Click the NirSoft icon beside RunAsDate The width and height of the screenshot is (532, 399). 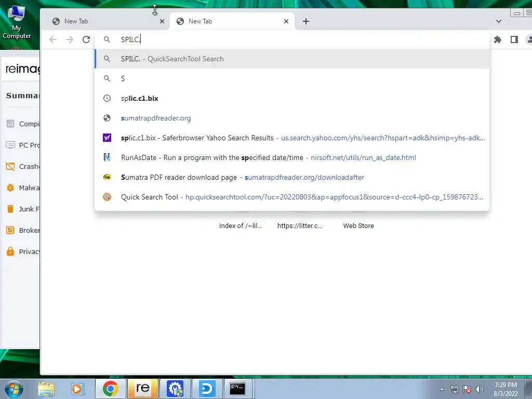(x=107, y=157)
